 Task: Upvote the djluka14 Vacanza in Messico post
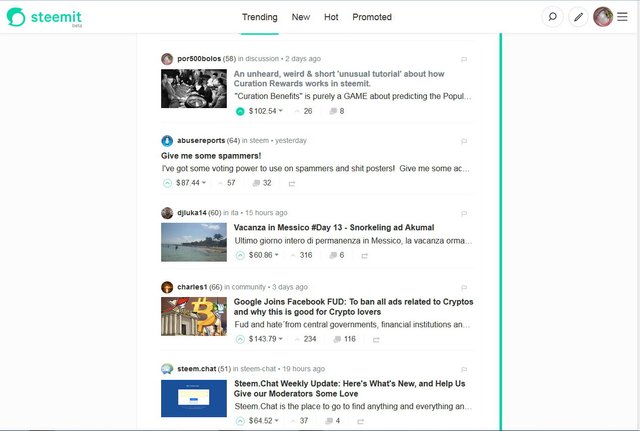(x=240, y=255)
